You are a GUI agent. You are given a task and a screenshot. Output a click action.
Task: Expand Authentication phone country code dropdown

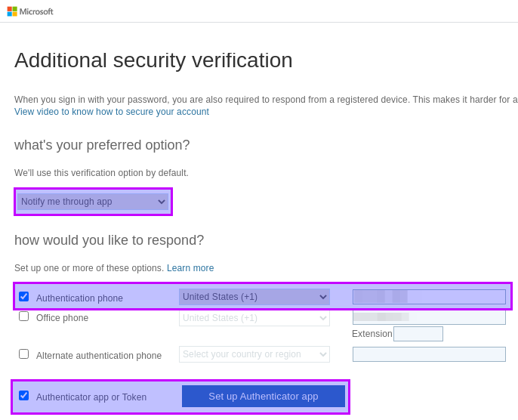coord(254,297)
